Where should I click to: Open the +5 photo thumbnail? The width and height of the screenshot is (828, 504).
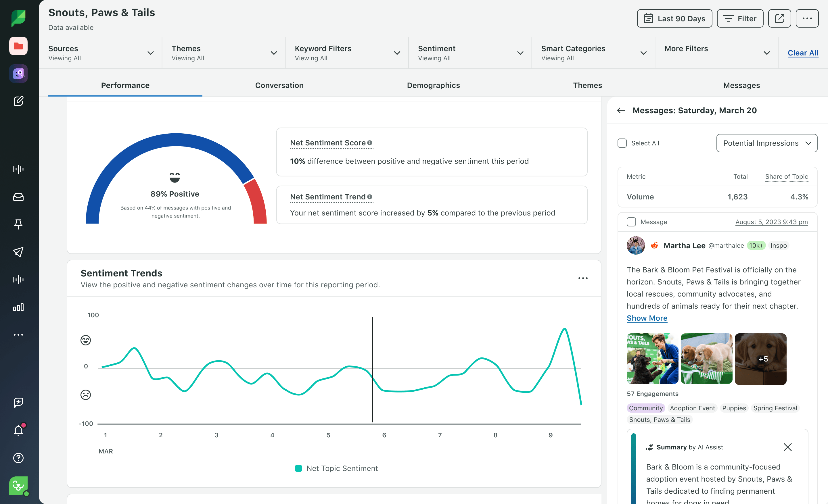tap(761, 359)
